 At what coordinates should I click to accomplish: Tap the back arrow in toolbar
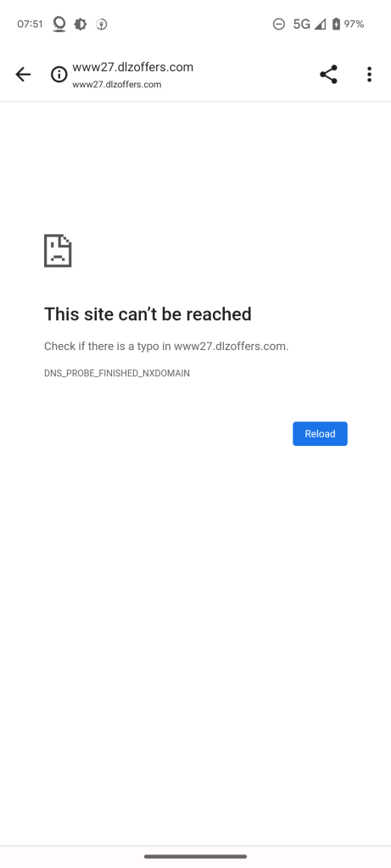pos(23,75)
